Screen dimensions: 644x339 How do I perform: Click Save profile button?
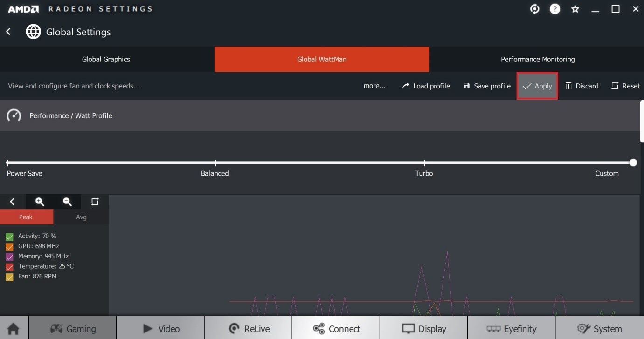pyautogui.click(x=487, y=86)
